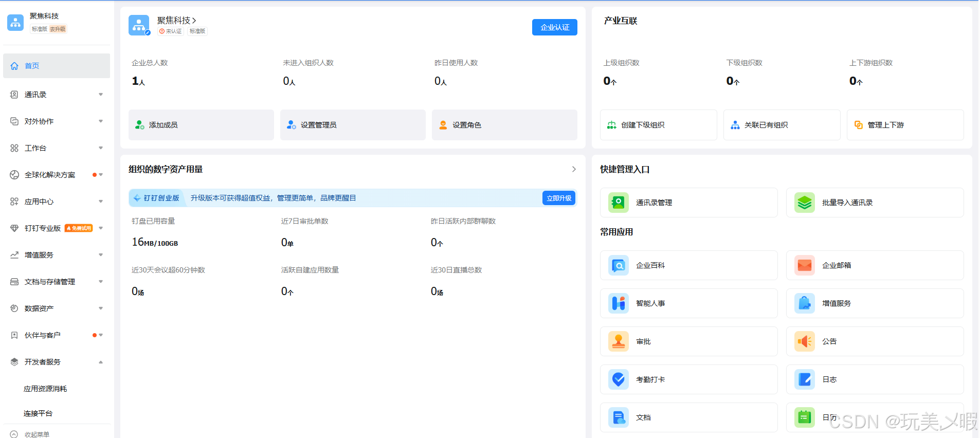This screenshot has height=438, width=980.
Task: Expand the 全球化解决方案 arrow
Action: pyautogui.click(x=101, y=175)
